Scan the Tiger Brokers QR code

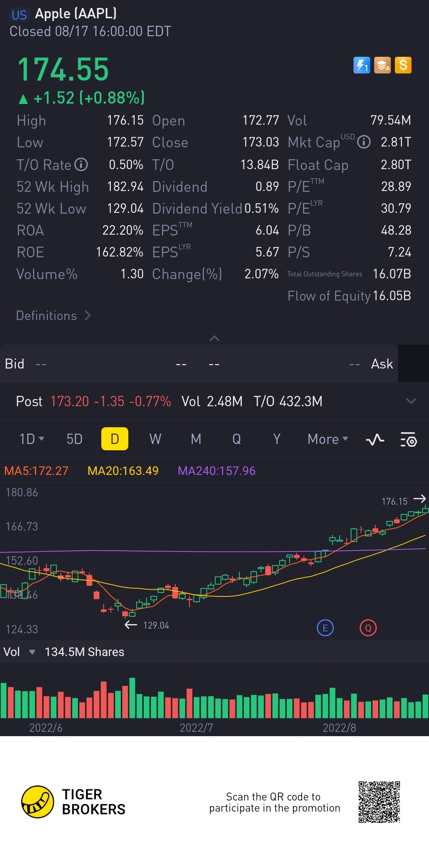[379, 802]
